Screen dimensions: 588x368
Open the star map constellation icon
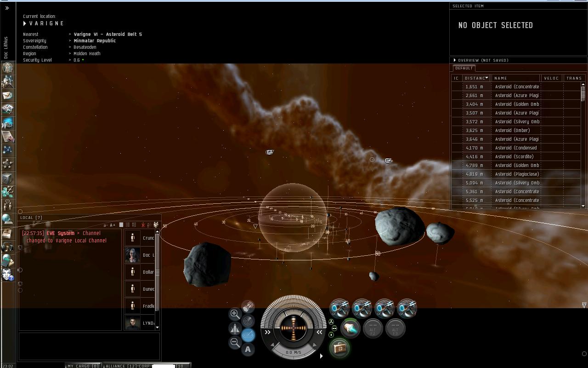7,150
